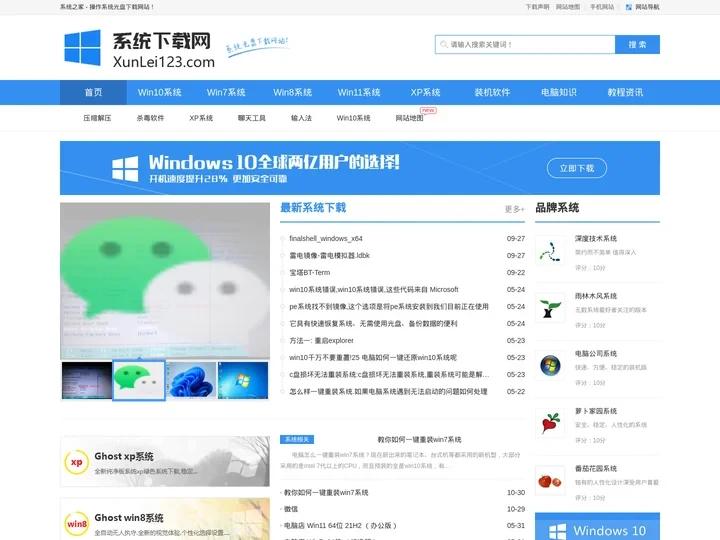Open 杀毒软件 sub-navigation link
The width and height of the screenshot is (720, 540).
click(150, 118)
